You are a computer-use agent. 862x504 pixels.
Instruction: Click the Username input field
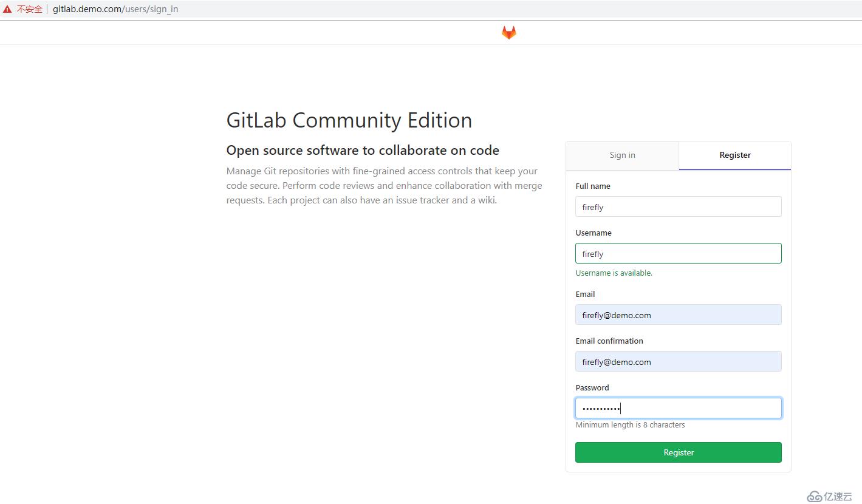pyautogui.click(x=678, y=253)
